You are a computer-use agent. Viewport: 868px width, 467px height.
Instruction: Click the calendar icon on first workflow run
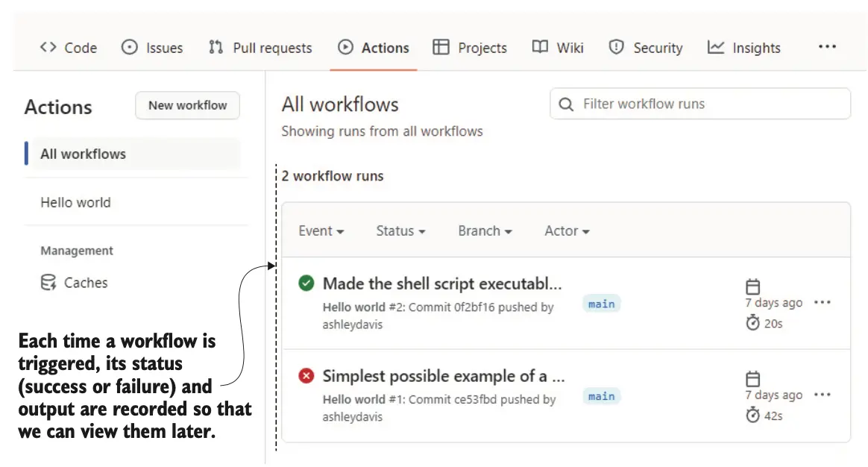pos(753,286)
